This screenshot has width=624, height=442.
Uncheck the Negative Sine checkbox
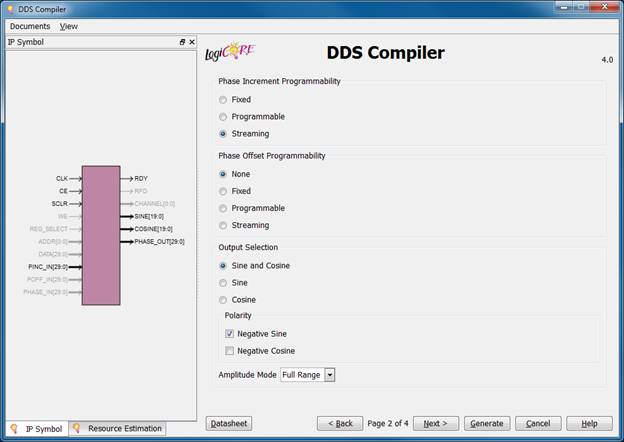tap(229, 334)
